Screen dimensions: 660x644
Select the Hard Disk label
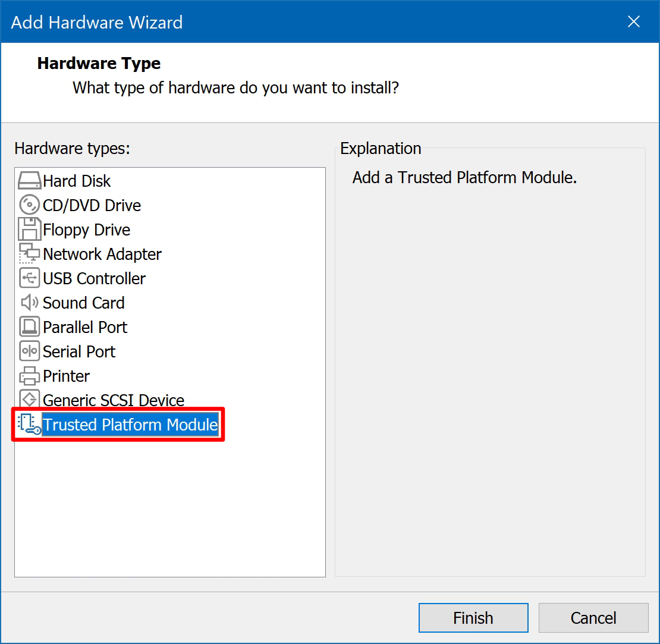(x=77, y=181)
